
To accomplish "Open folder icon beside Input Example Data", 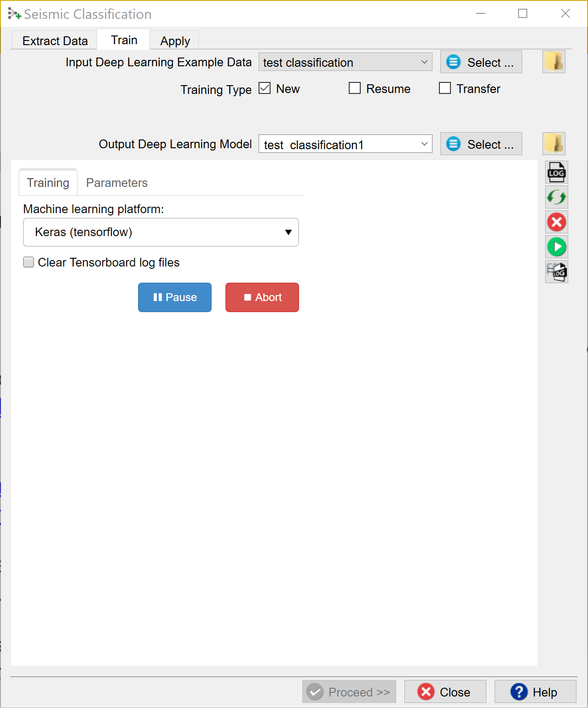I will pyautogui.click(x=553, y=62).
